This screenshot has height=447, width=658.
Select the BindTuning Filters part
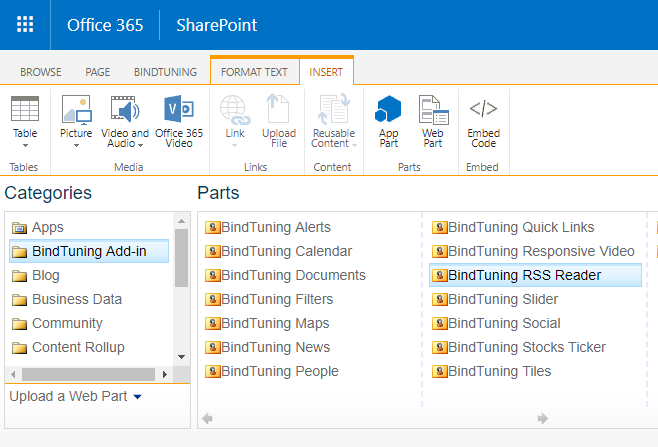[269, 299]
